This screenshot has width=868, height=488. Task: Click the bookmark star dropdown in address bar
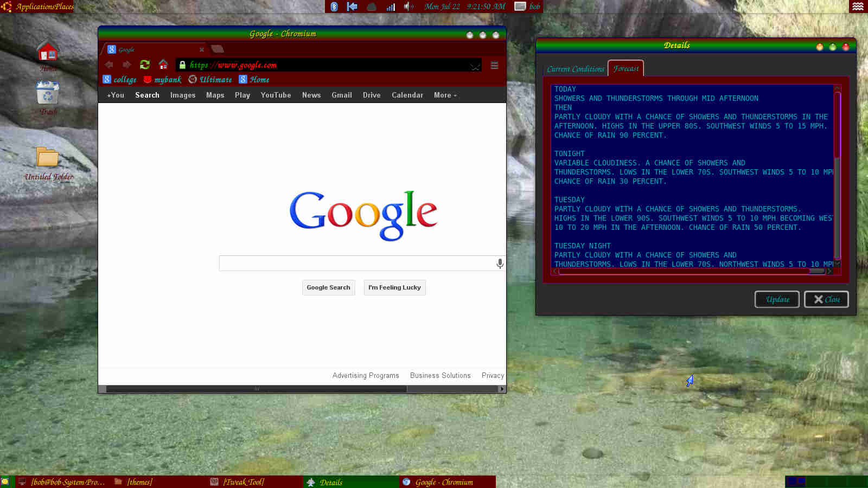click(x=475, y=66)
